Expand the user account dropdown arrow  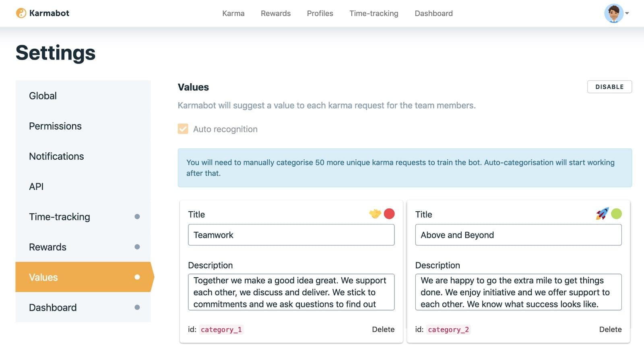[x=627, y=13]
